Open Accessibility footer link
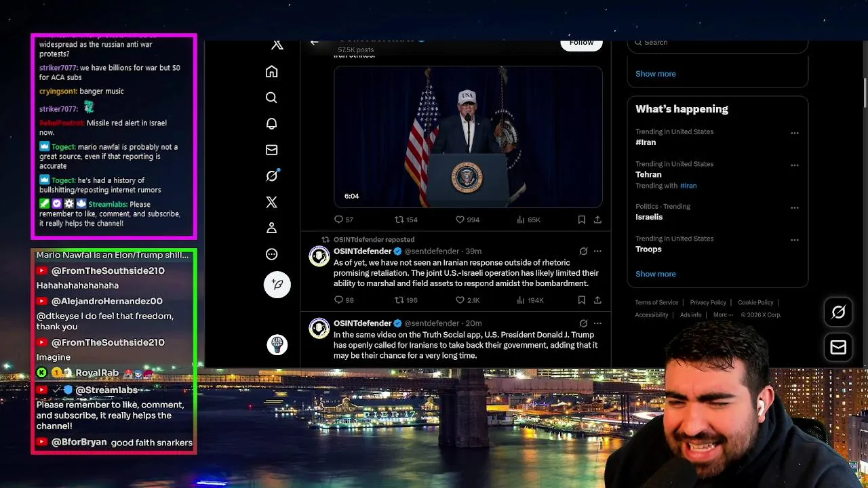 click(652, 314)
